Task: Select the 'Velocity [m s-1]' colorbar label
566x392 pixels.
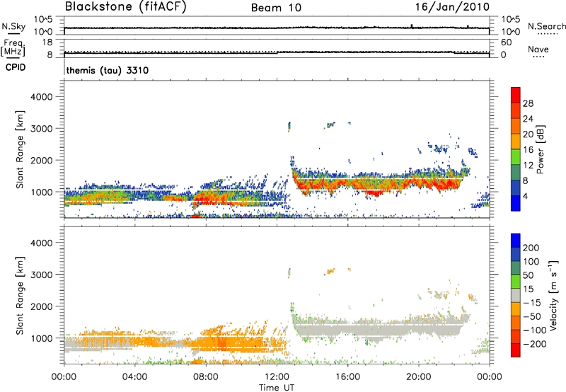Action: 553,295
